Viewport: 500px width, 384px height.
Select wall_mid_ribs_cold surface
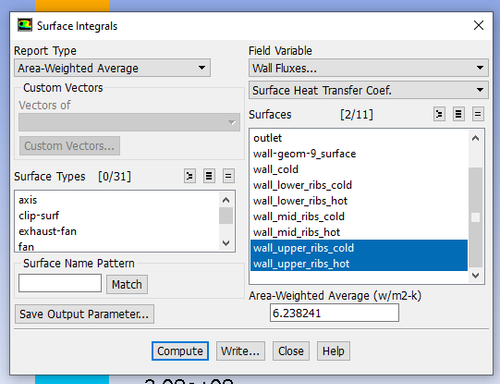click(x=359, y=216)
